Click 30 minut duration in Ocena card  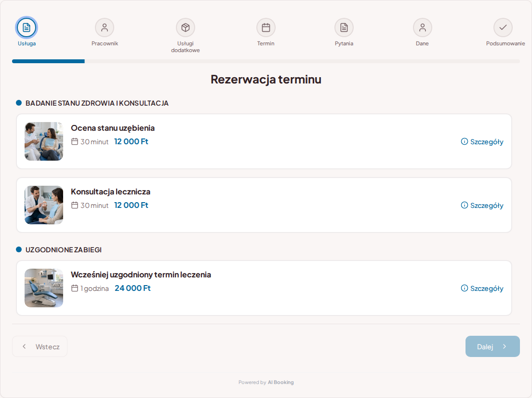[x=94, y=142]
